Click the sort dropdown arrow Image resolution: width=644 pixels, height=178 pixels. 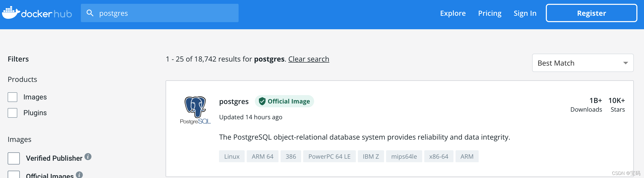(625, 63)
